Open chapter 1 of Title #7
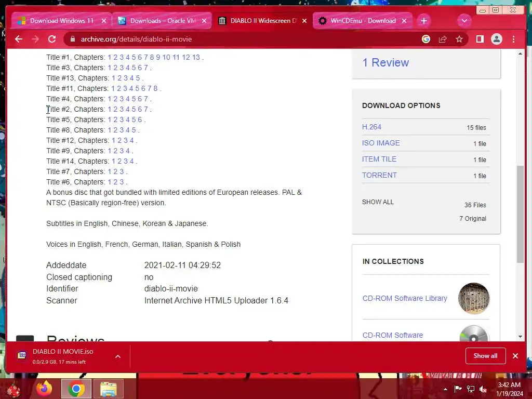 click(110, 171)
